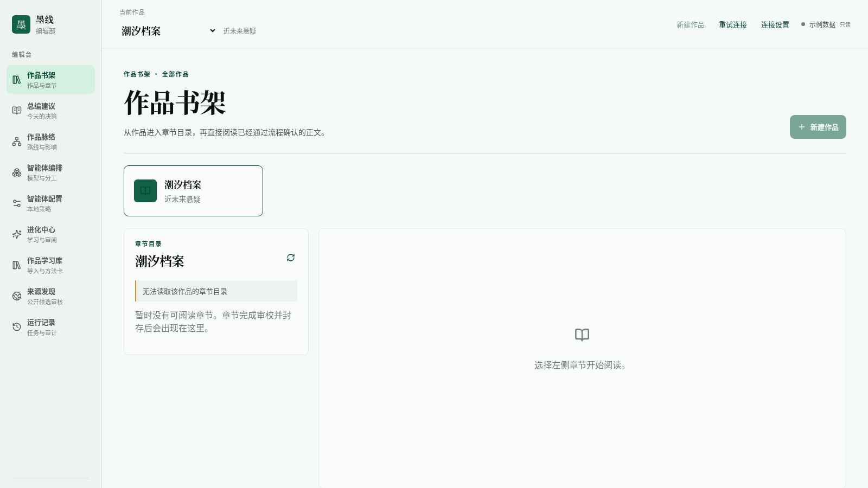Click the 章节目录 panel heading label

pyautogui.click(x=148, y=244)
